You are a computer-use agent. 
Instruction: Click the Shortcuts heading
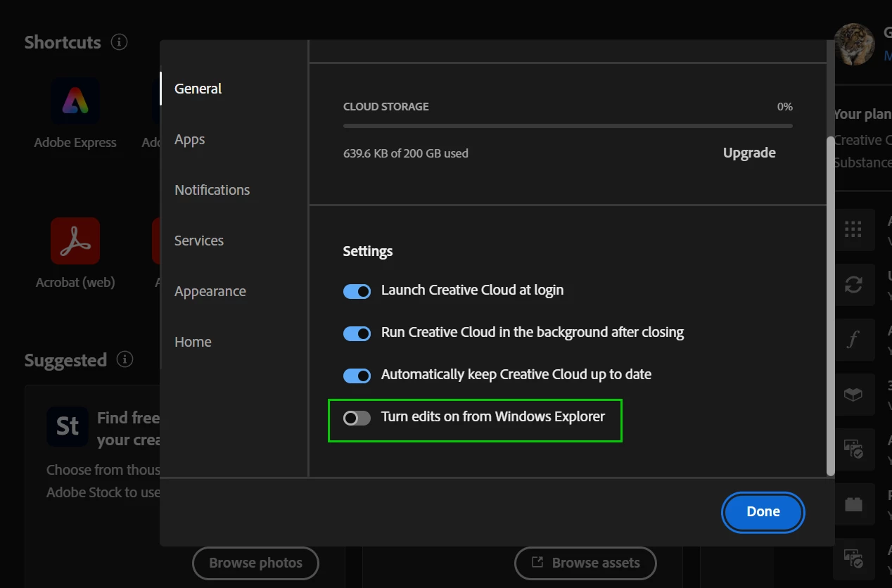pyautogui.click(x=63, y=42)
